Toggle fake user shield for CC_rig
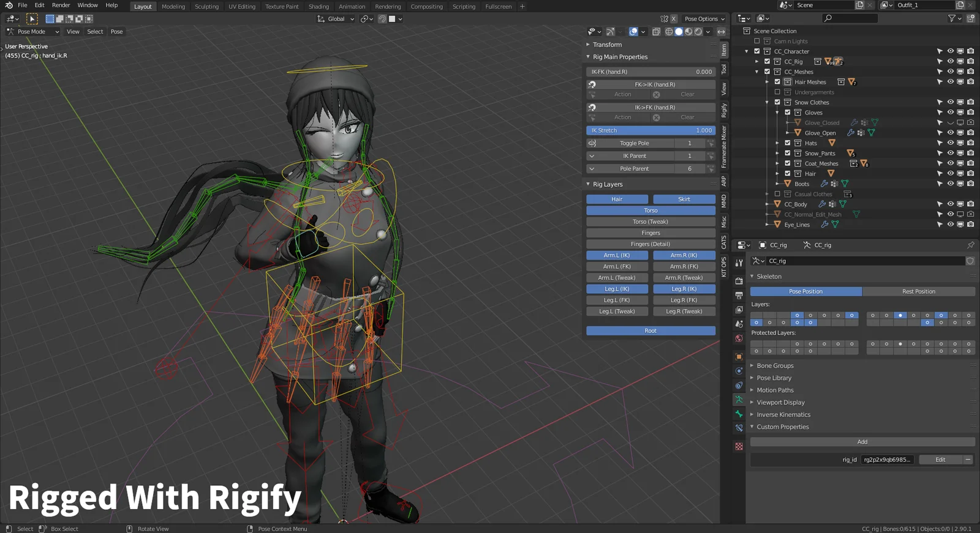 point(970,261)
